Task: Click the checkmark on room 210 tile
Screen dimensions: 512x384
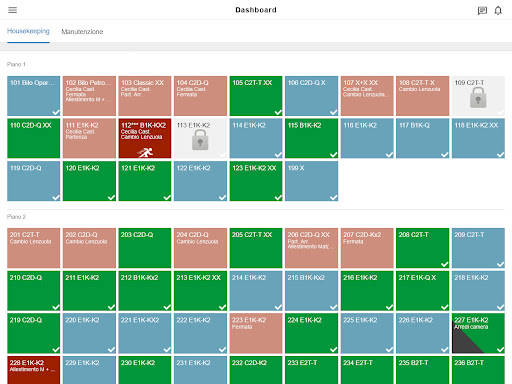Action: (x=56, y=307)
